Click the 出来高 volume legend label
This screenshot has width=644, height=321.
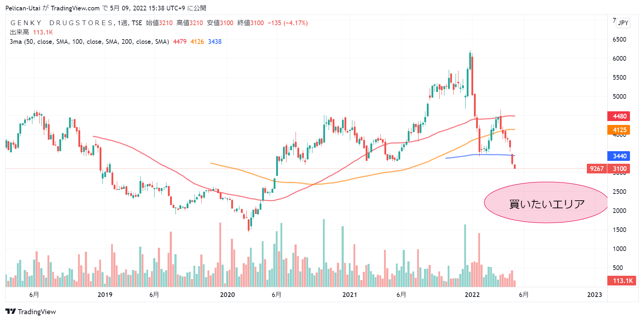(19, 32)
